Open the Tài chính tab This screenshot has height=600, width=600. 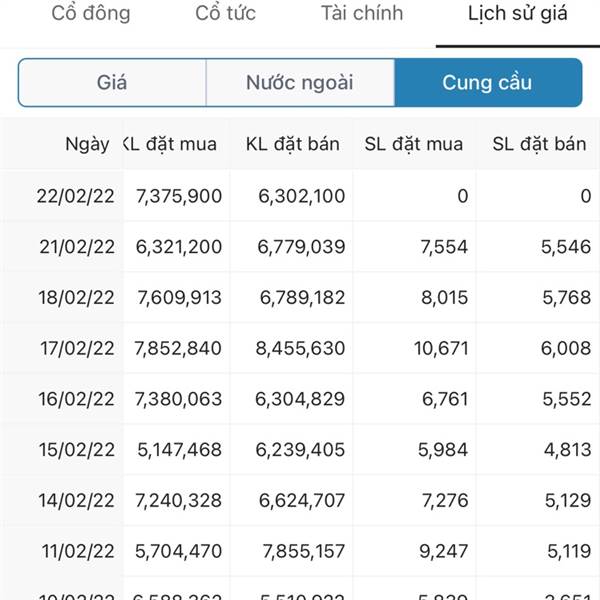[362, 14]
